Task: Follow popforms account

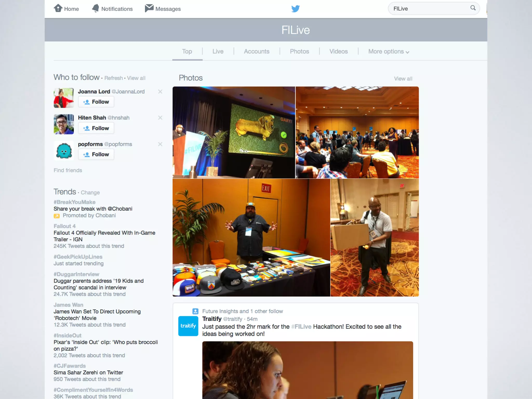Action: click(96, 155)
